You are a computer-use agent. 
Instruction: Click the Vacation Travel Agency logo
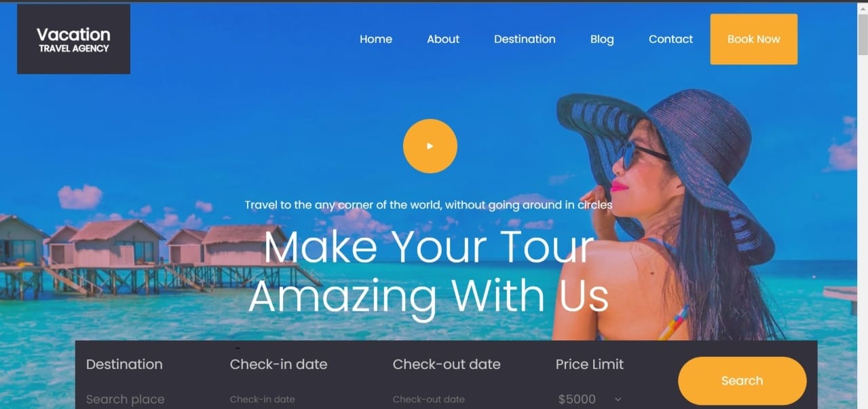click(73, 39)
